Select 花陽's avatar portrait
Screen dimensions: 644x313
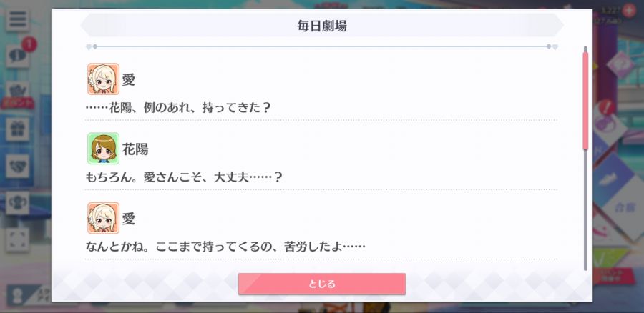(x=103, y=149)
